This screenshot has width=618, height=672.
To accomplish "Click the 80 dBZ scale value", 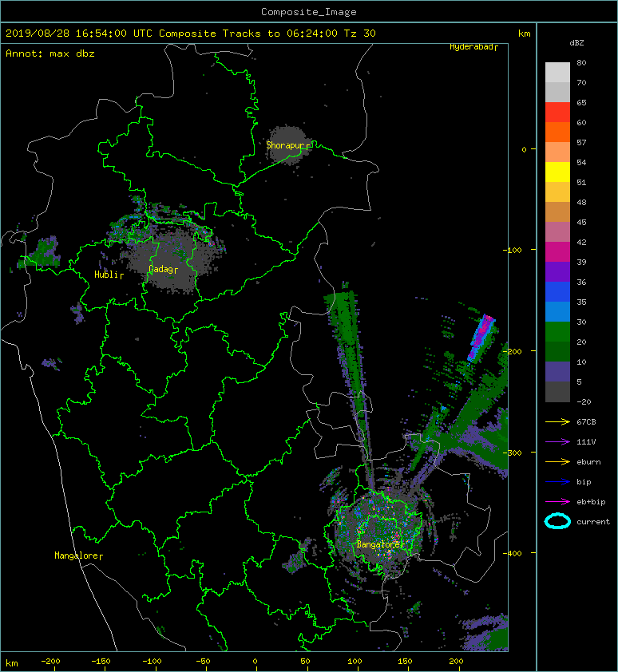I will 581,62.
